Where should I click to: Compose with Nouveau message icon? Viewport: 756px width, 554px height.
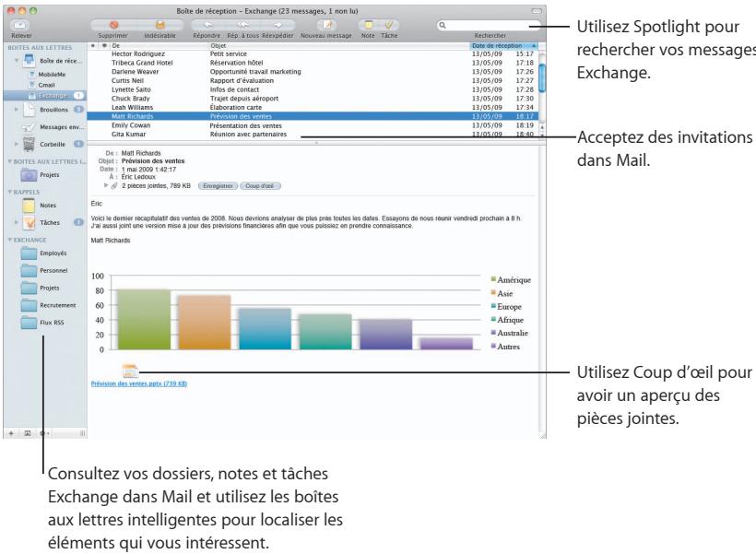[x=327, y=25]
